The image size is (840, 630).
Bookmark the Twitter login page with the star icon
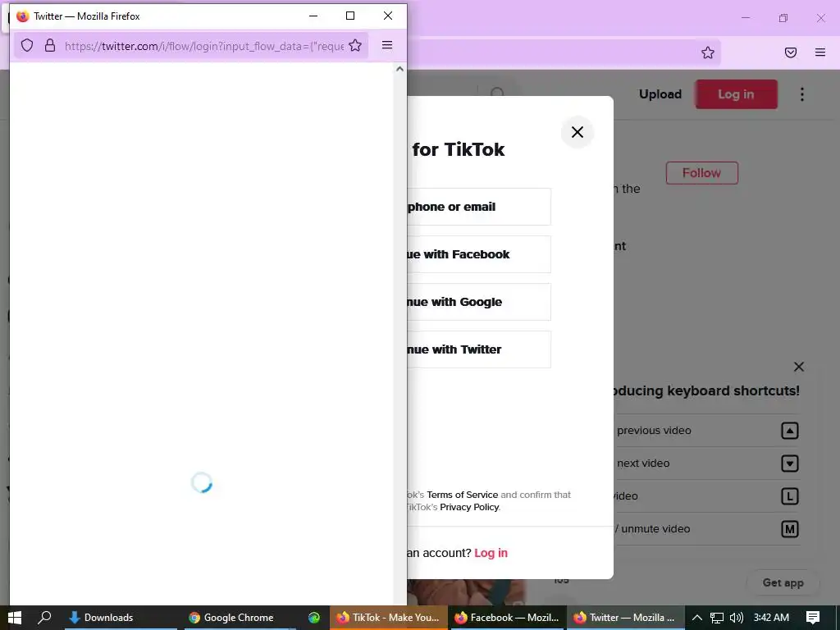click(355, 46)
